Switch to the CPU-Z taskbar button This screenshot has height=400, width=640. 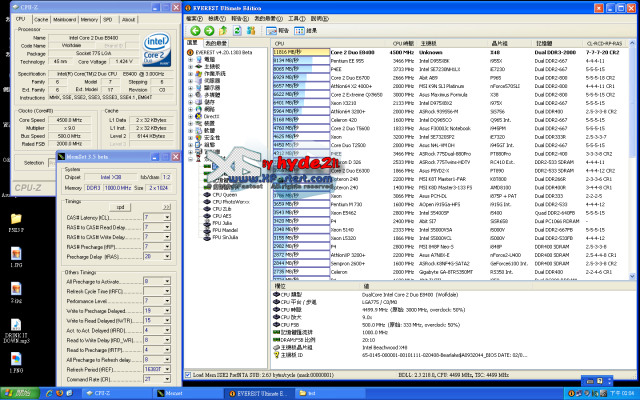pyautogui.click(x=115, y=393)
